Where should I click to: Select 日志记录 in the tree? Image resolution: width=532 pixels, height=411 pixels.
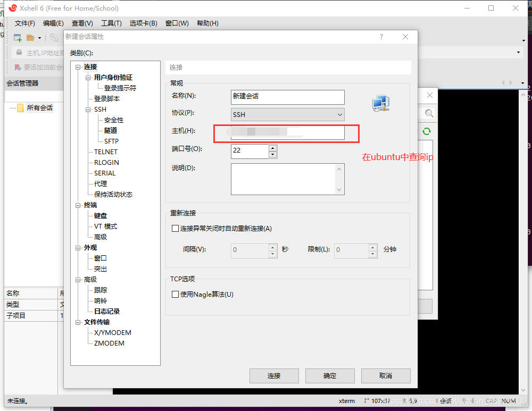click(x=106, y=311)
